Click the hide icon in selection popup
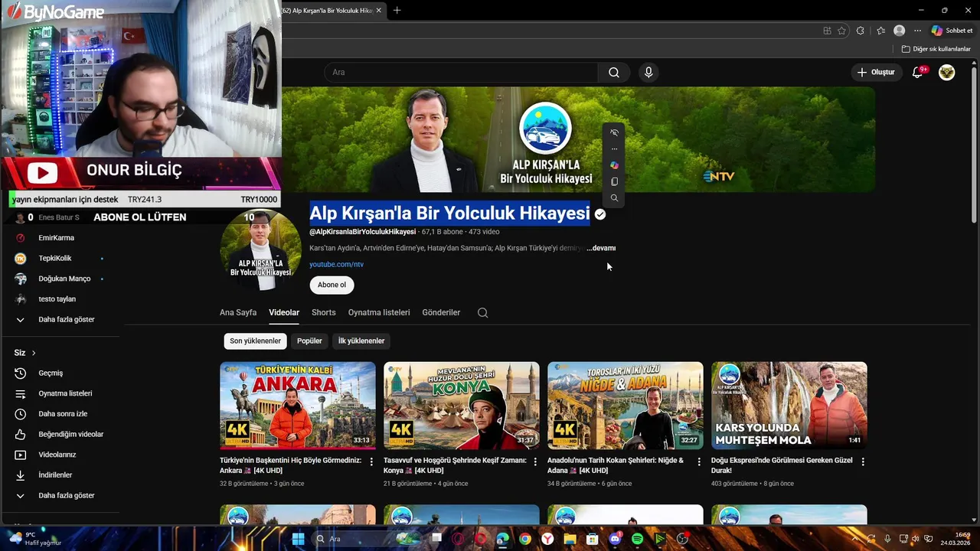Viewport: 980px width, 551px height. coord(614,132)
